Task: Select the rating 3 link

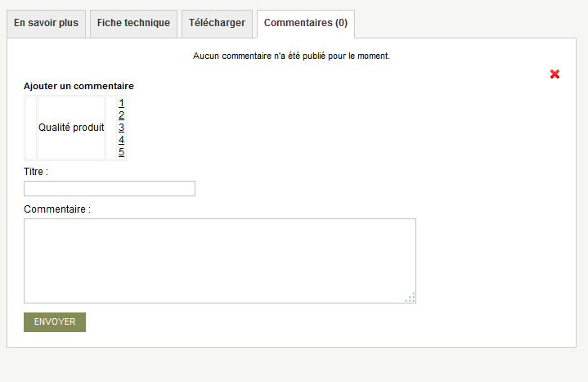Action: [121, 128]
